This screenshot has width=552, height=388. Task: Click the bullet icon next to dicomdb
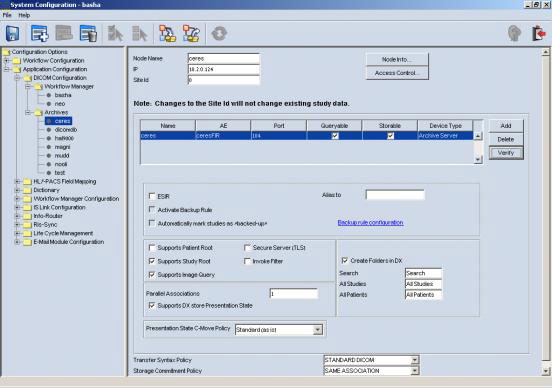coord(49,130)
